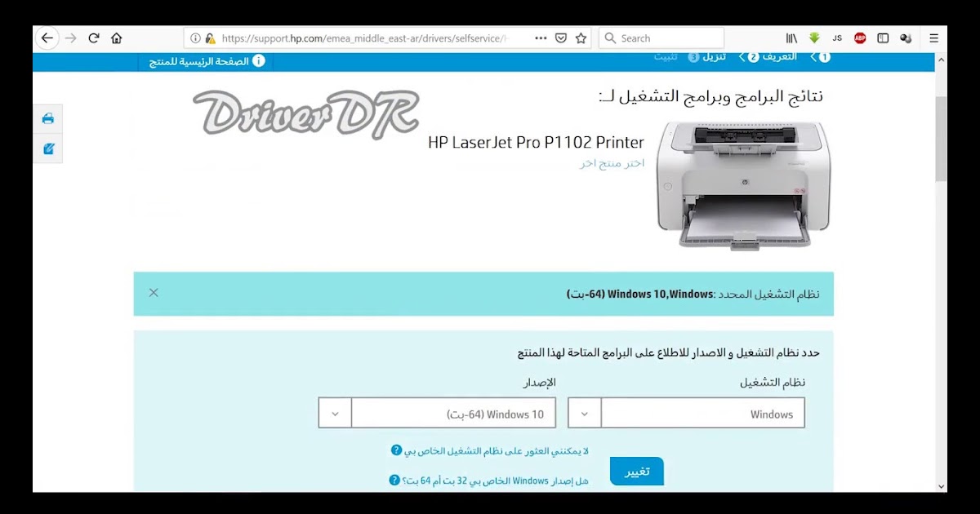The width and height of the screenshot is (980, 514).
Task: Click the HP LaserJet printer image
Action: tap(743, 186)
